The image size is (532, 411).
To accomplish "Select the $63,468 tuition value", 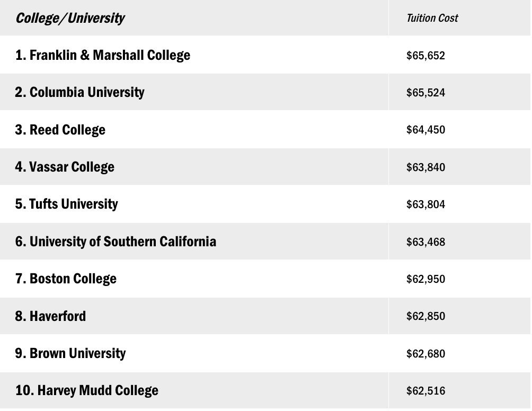I will pyautogui.click(x=425, y=242).
